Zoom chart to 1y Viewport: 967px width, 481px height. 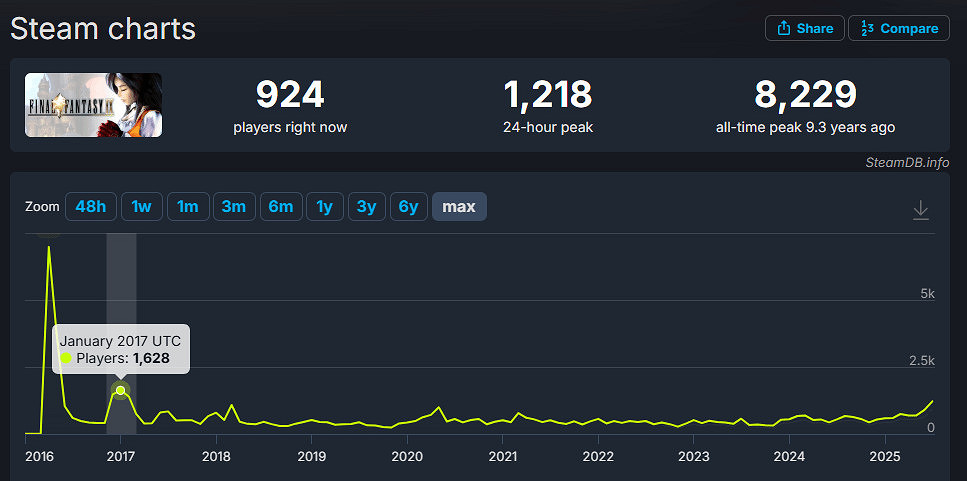[x=324, y=207]
